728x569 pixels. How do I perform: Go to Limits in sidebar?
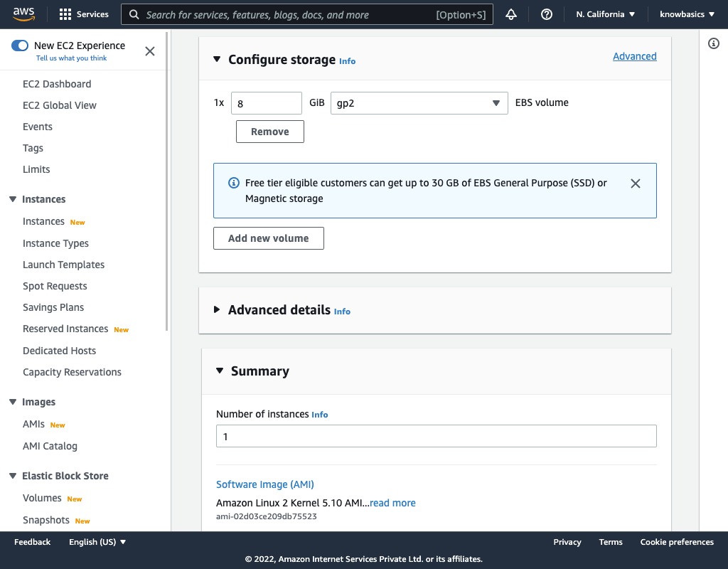tap(36, 169)
